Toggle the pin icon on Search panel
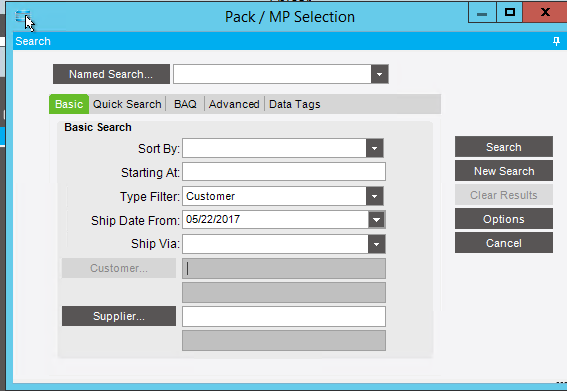 (556, 41)
